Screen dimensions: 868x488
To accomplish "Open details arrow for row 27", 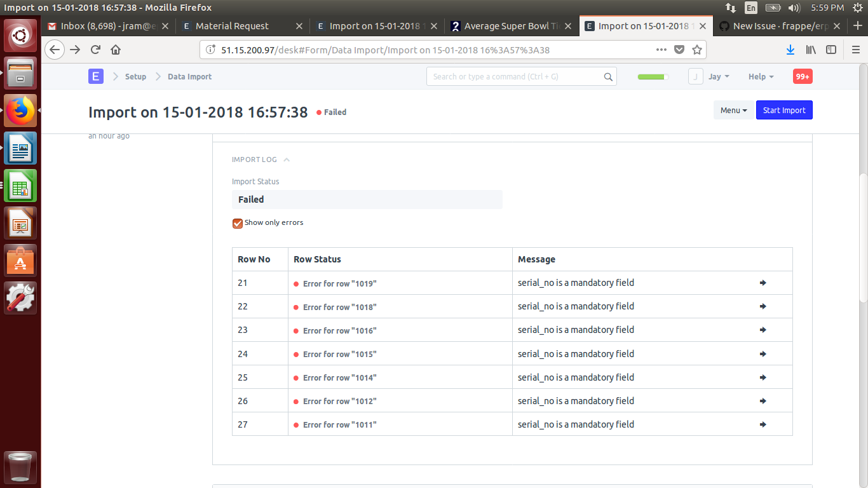I will tap(763, 424).
